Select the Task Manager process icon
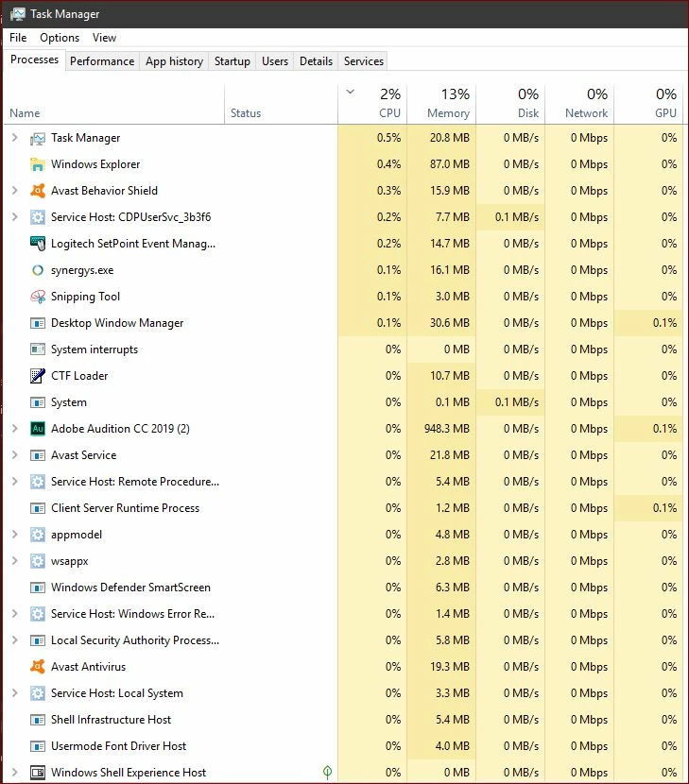 (38, 138)
